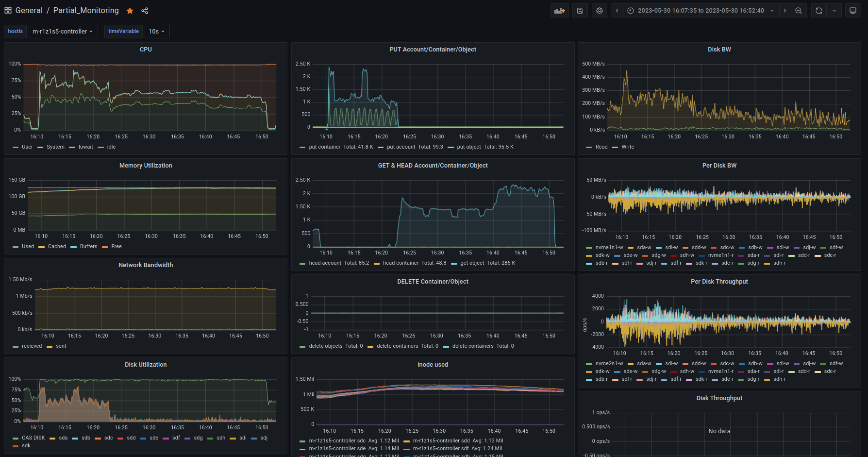Toggle the Cached series in Memory Utilization
The height and width of the screenshot is (457, 868).
click(57, 247)
